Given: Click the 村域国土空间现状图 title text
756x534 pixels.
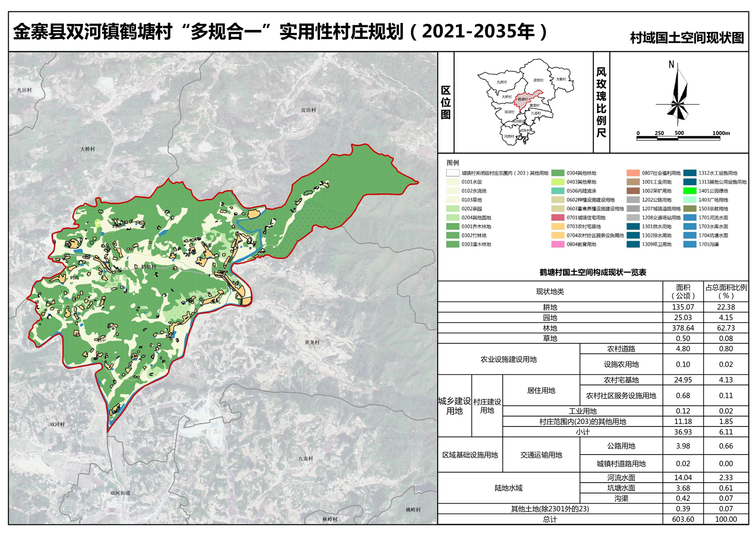Looking at the screenshot, I should [686, 38].
